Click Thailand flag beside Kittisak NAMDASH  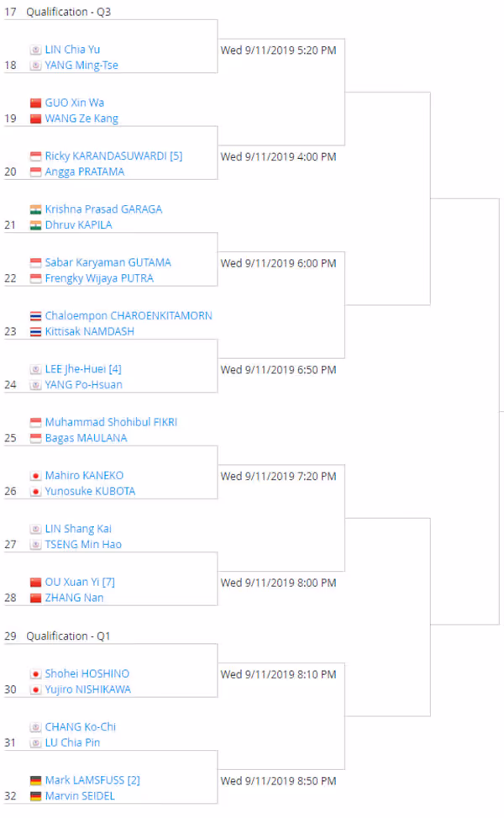click(35, 331)
